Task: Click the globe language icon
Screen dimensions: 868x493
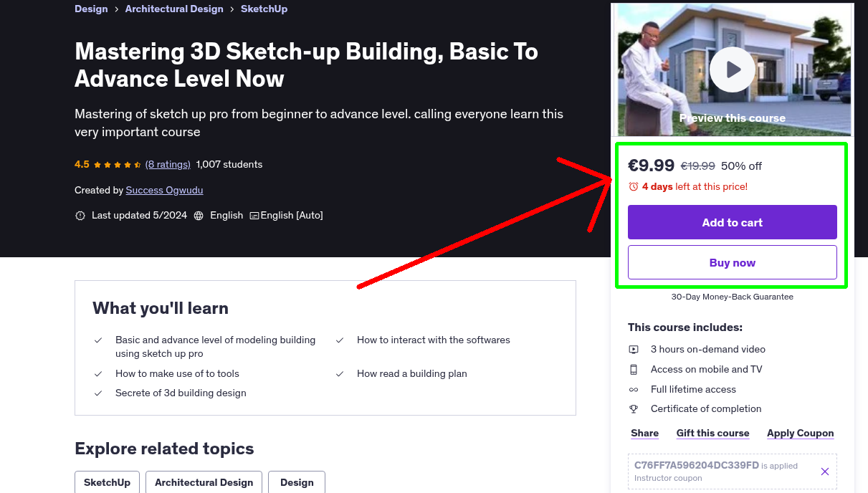Action: click(x=199, y=216)
